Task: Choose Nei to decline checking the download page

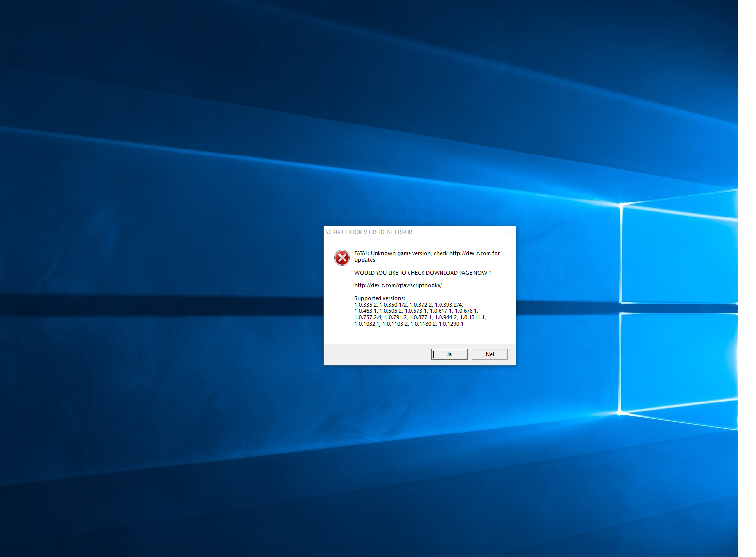Action: pyautogui.click(x=490, y=354)
